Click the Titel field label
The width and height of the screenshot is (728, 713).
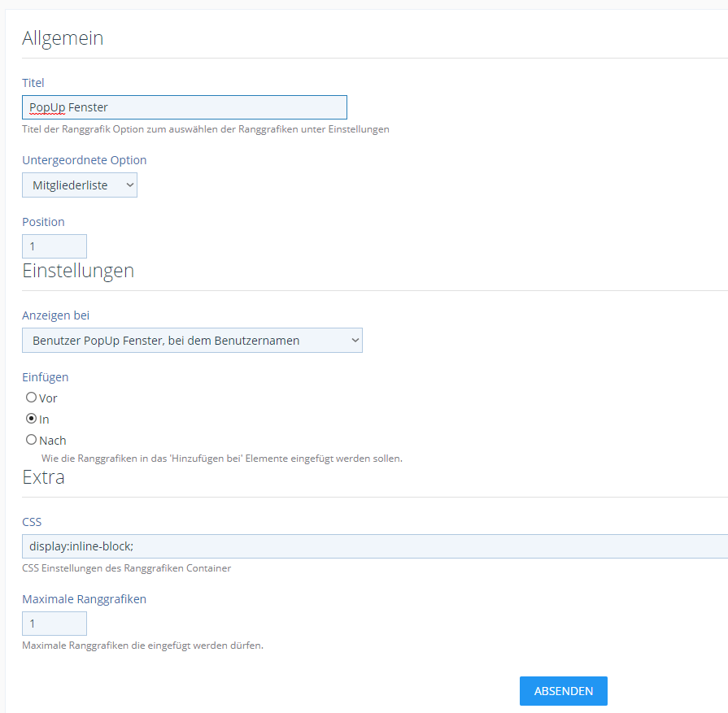pos(33,83)
